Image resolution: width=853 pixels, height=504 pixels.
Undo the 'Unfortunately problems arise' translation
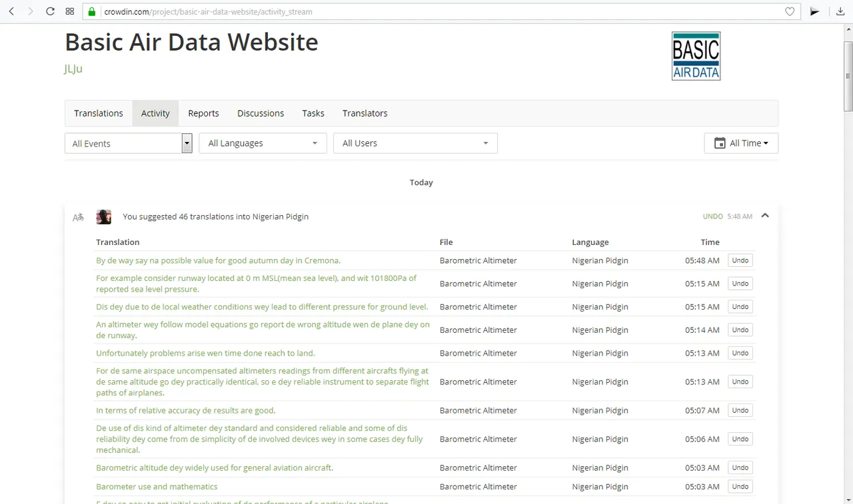pyautogui.click(x=740, y=353)
